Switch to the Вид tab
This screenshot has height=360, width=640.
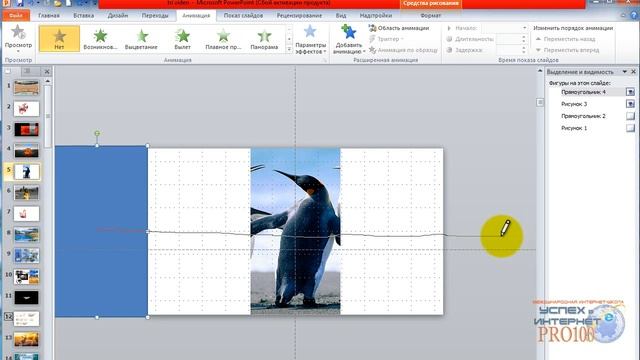coord(341,16)
